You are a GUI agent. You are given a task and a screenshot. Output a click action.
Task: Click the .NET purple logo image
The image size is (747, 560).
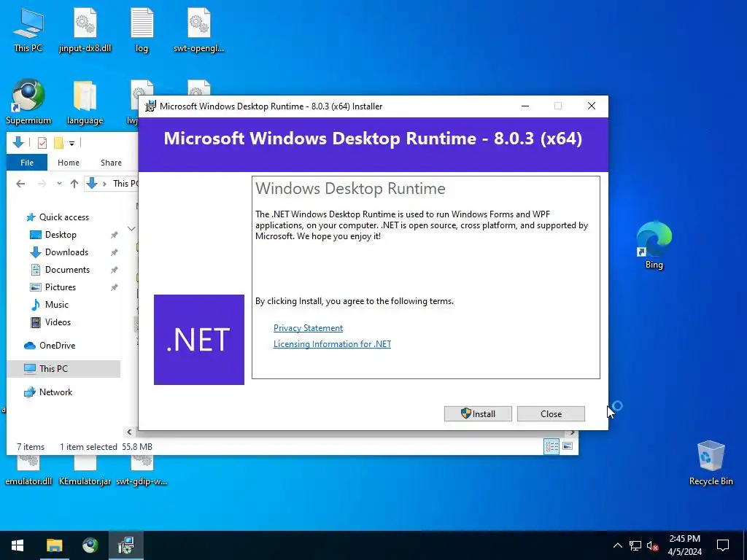pos(199,340)
